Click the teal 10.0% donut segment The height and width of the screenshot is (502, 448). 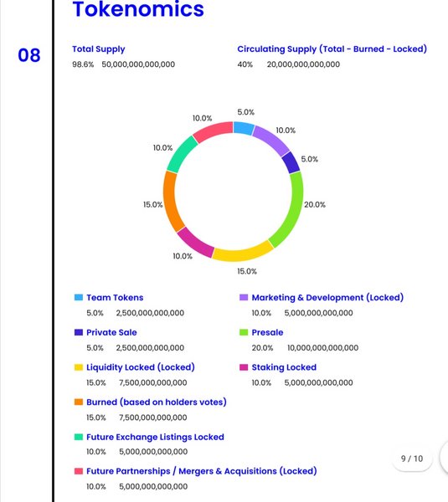182,154
